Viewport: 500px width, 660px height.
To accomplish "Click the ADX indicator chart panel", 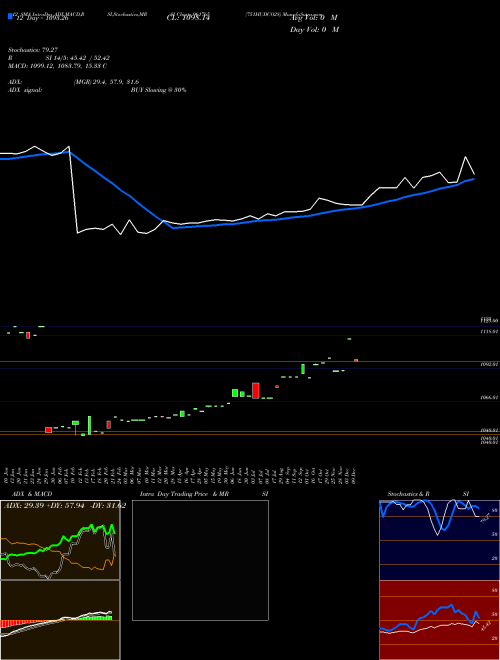I will 60,540.
